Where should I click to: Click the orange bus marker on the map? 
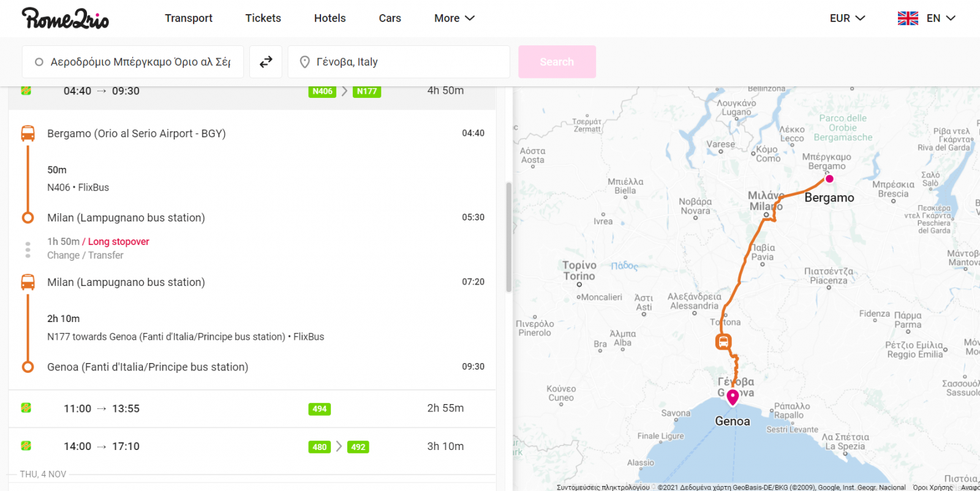click(723, 342)
